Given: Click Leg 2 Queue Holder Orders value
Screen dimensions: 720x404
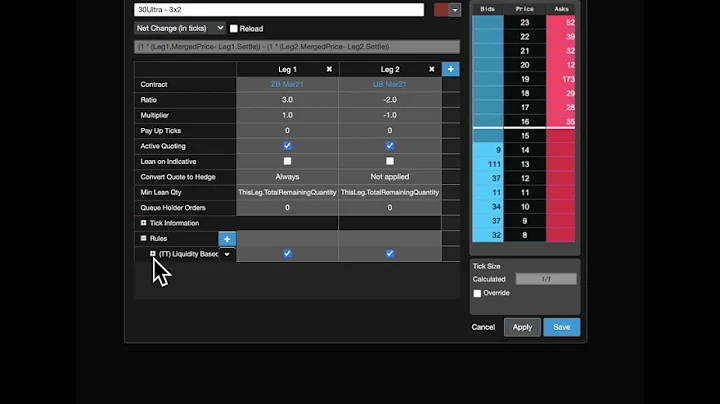Looking at the screenshot, I should tap(390, 208).
